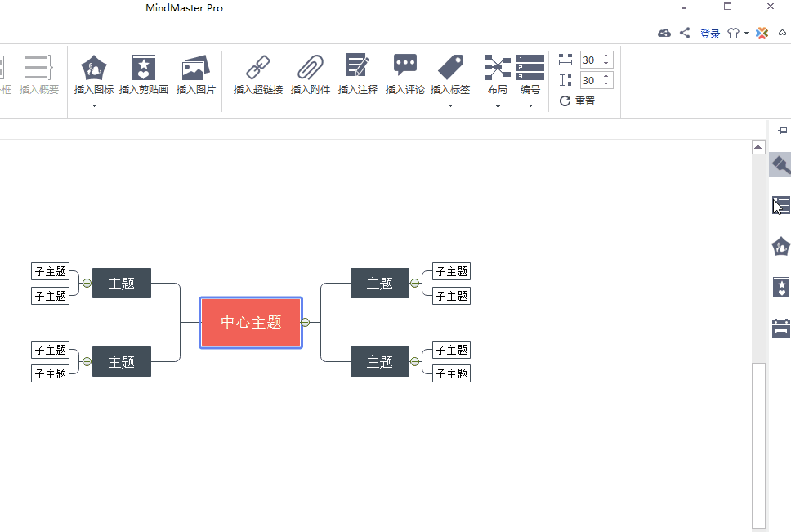Click the vertical scrollbar thumb
Image resolution: width=791 pixels, height=532 pixels.
(758, 446)
